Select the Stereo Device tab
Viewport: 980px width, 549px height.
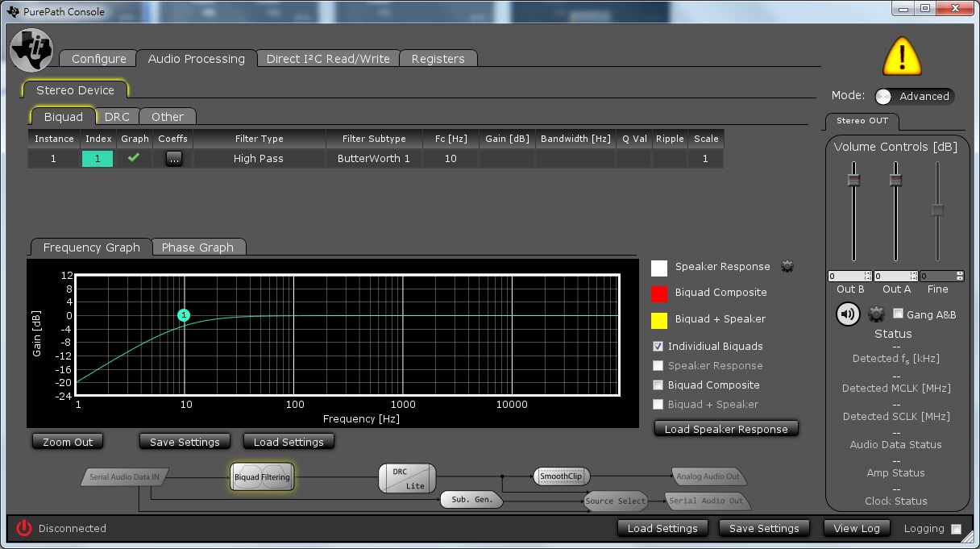[75, 90]
